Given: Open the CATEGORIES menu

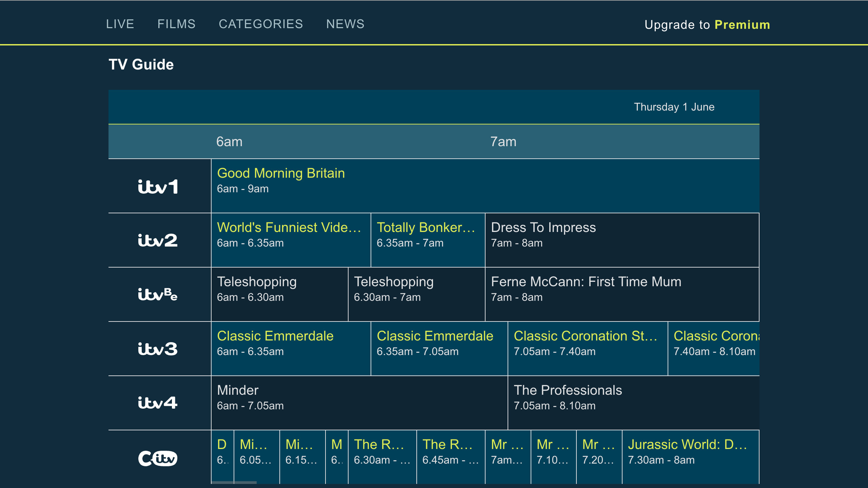Looking at the screenshot, I should 261,24.
